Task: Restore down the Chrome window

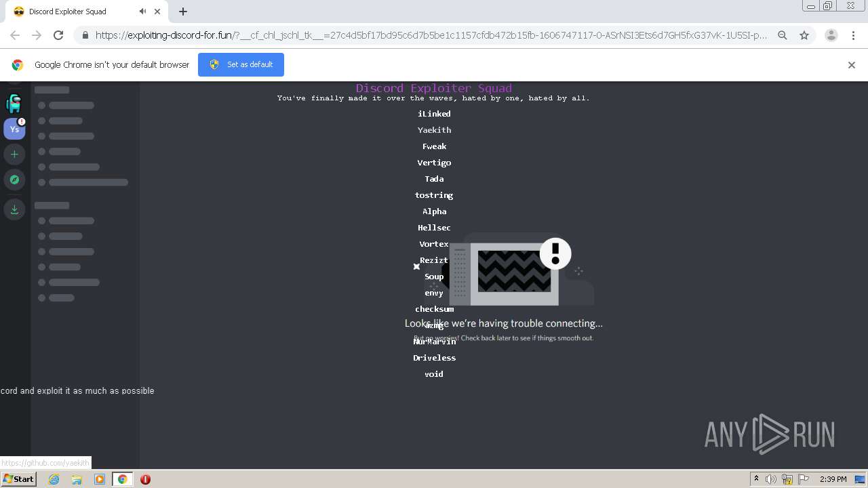Action: [828, 6]
